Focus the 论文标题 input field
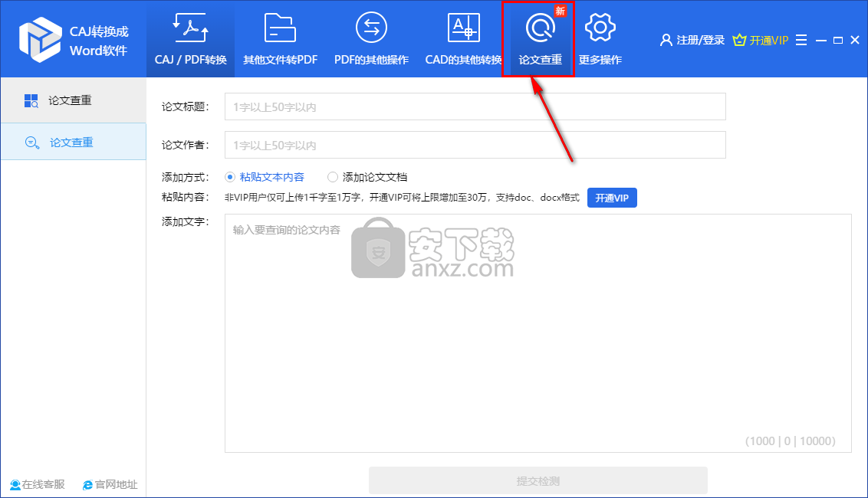 (475, 107)
